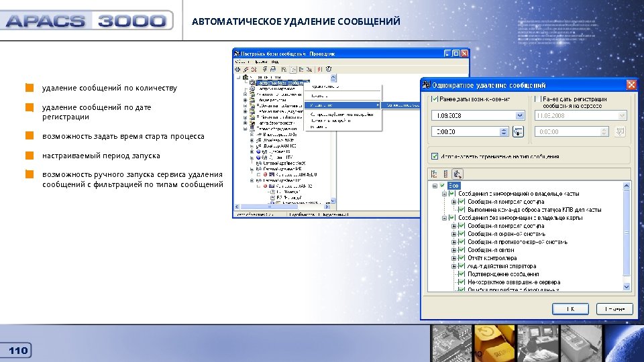Toggle the 'Сообщения охранной системы' checkbox

462,234
